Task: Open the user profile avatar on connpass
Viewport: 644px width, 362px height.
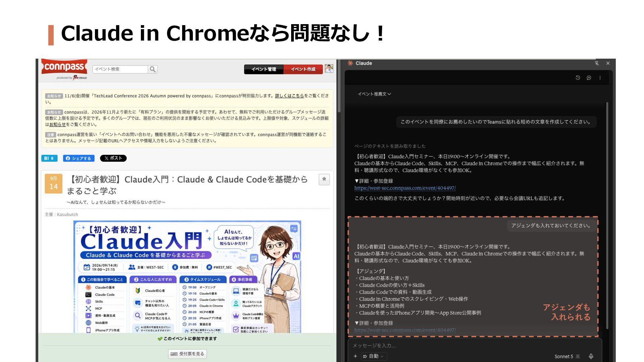Action: pos(329,69)
